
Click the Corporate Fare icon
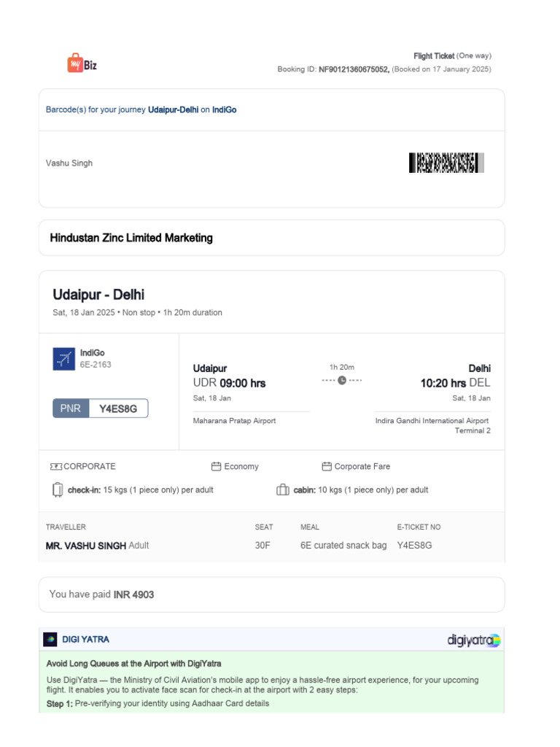pos(327,467)
